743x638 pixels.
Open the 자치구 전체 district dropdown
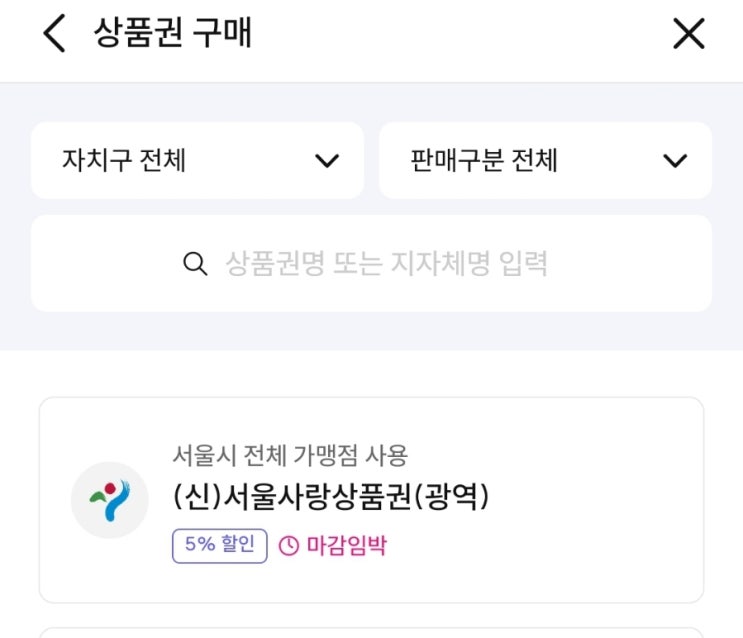point(197,160)
